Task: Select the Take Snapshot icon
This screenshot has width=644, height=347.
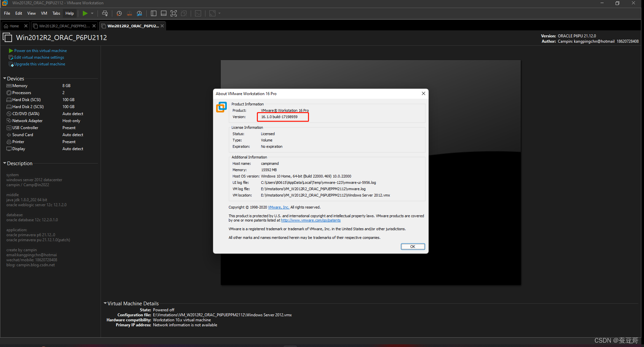Action: pos(119,13)
